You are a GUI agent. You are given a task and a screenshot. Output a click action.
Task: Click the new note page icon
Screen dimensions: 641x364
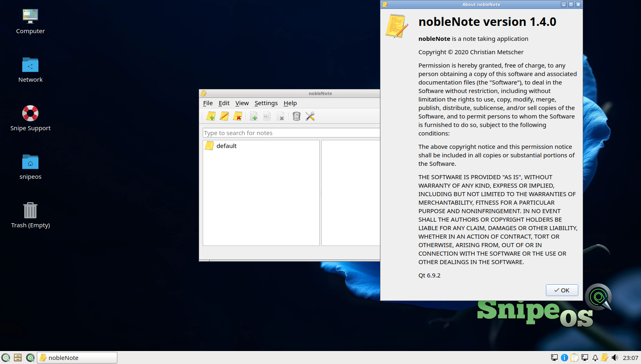coord(254,116)
